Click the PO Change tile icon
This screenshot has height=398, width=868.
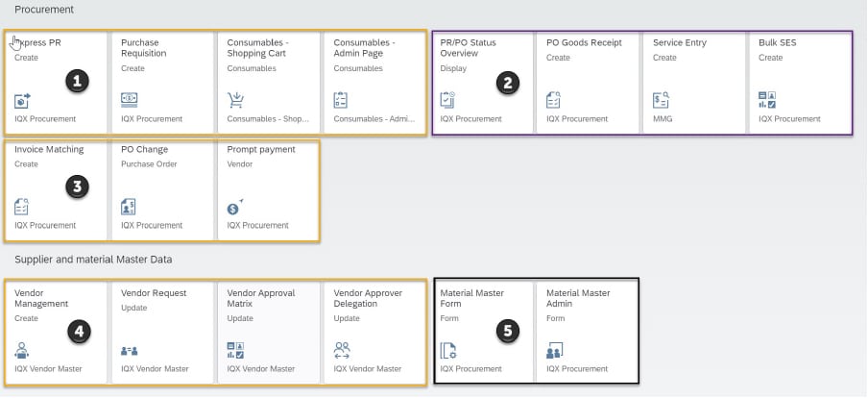coord(128,207)
